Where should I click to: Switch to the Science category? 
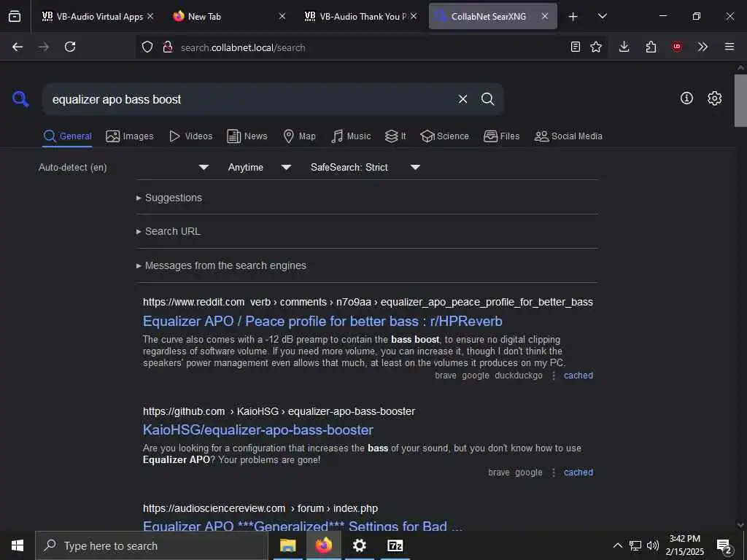pos(444,136)
